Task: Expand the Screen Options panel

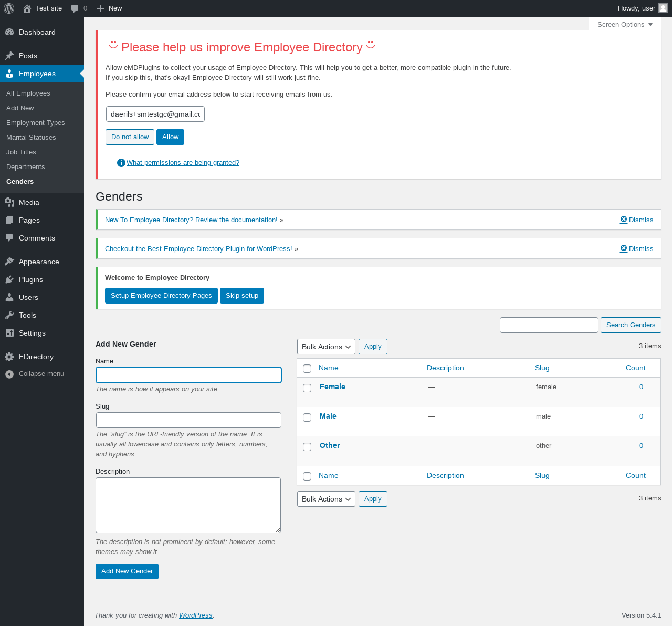Action: click(x=625, y=24)
